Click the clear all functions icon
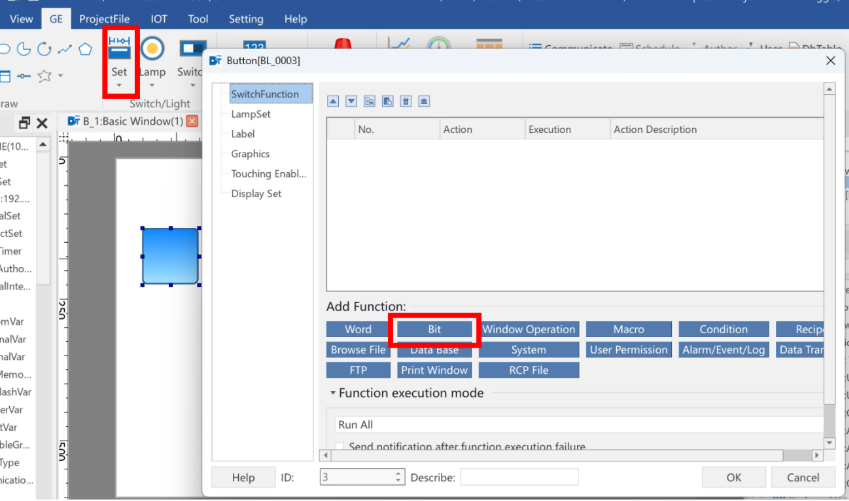The width and height of the screenshot is (849, 501). pyautogui.click(x=424, y=101)
